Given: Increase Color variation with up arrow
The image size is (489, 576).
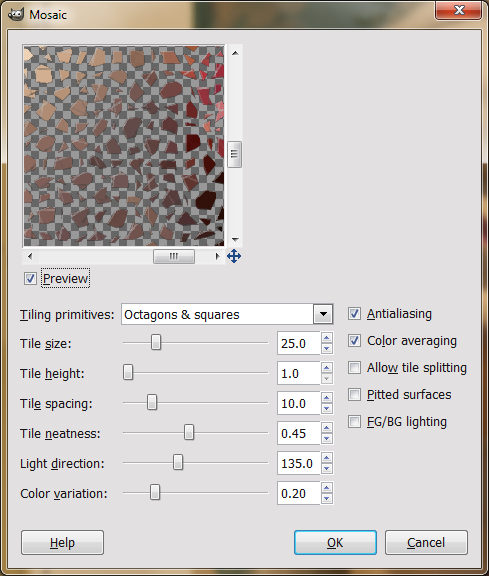Looking at the screenshot, I should pos(327,488).
